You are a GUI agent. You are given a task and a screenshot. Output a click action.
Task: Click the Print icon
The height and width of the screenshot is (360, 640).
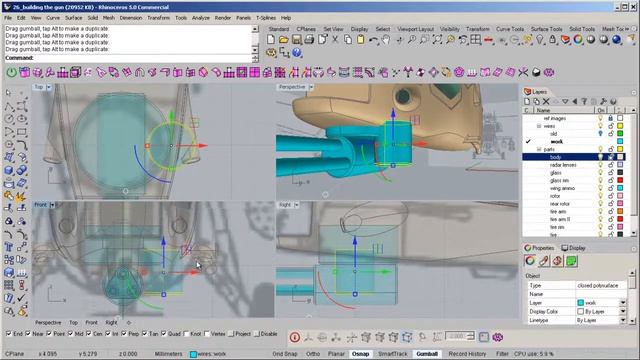pyautogui.click(x=309, y=40)
